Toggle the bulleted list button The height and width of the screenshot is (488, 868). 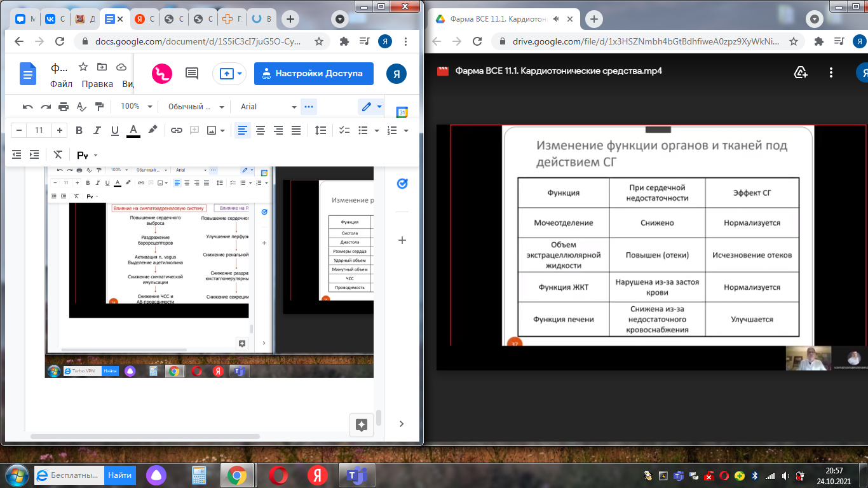(x=363, y=130)
